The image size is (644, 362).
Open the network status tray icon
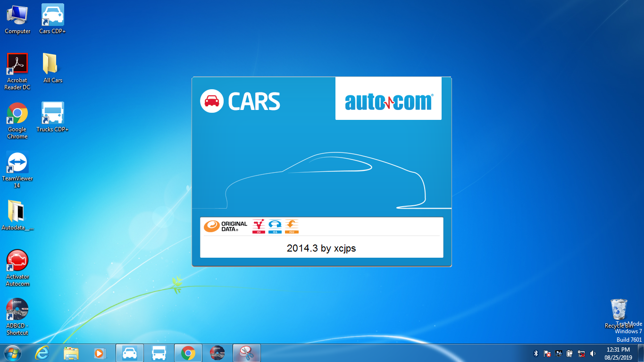point(581,354)
